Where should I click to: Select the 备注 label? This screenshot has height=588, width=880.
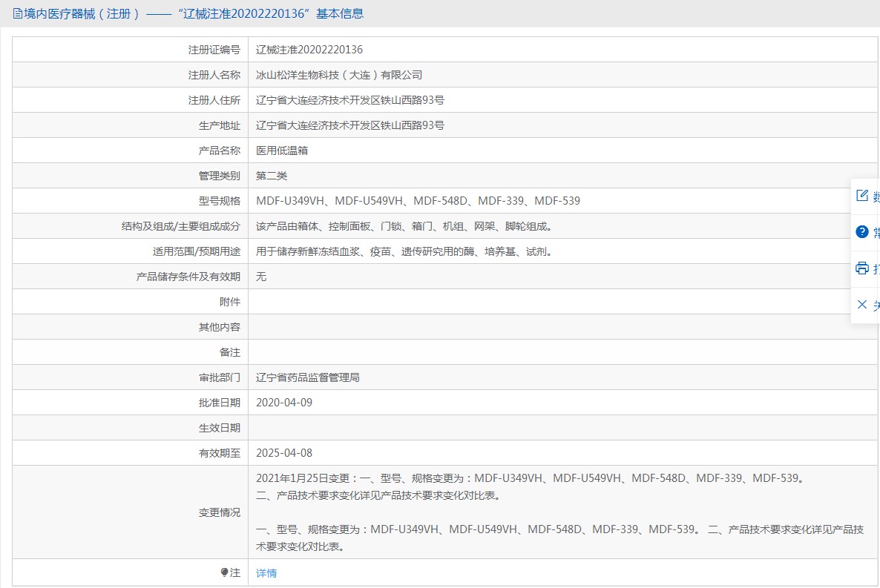pyautogui.click(x=229, y=352)
